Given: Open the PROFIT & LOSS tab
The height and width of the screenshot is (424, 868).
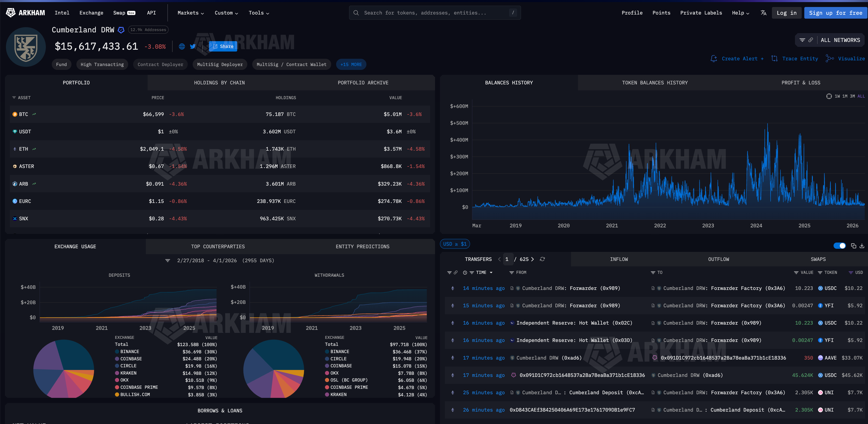Looking at the screenshot, I should pyautogui.click(x=801, y=83).
